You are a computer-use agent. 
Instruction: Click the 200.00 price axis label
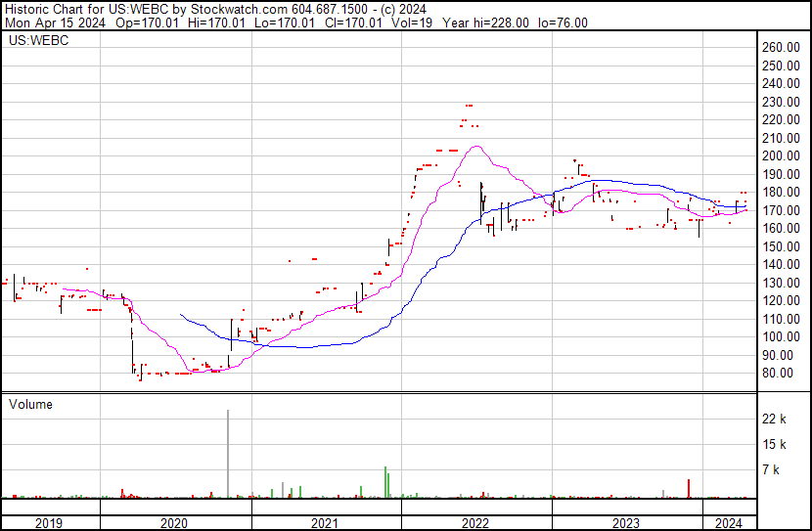coord(782,156)
